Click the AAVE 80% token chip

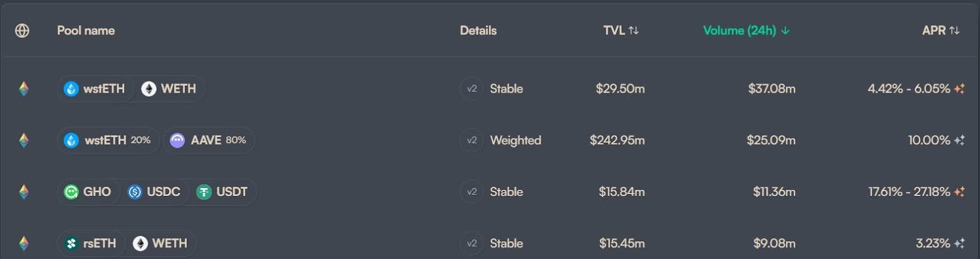208,140
